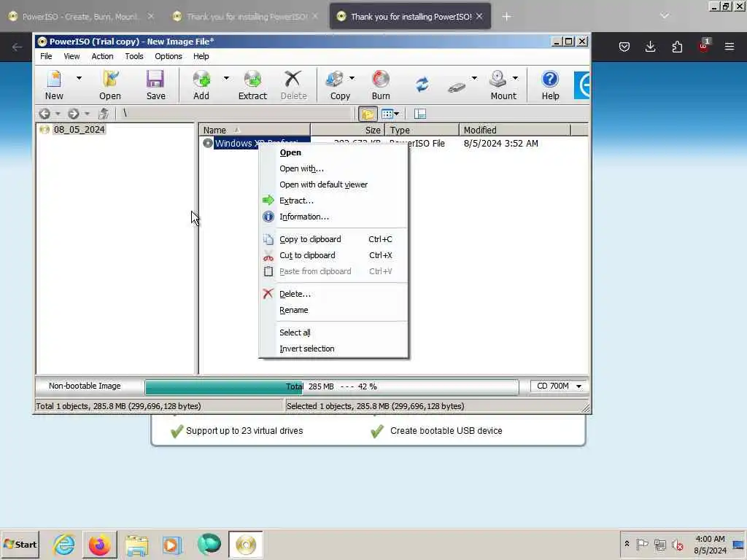Open the view mode dropdown
The image size is (747, 560).
[390, 114]
